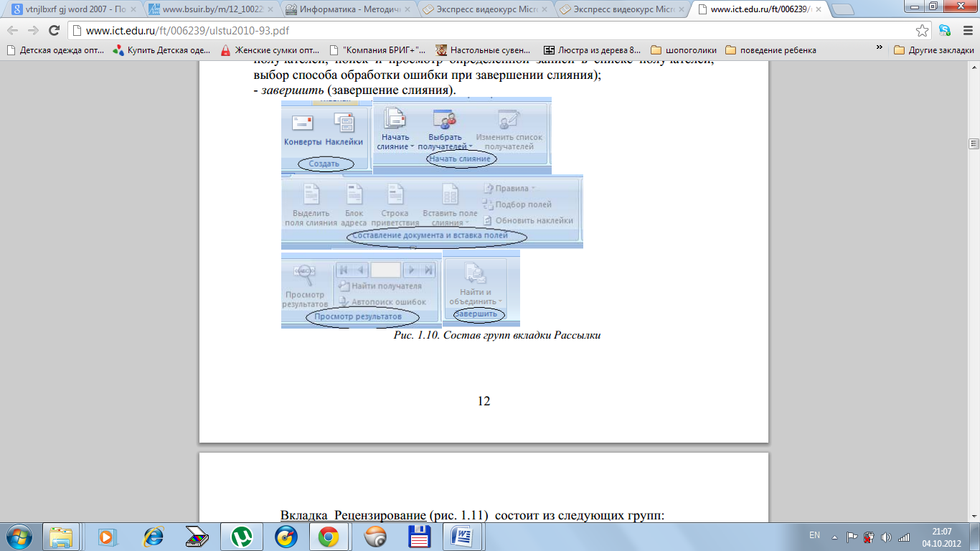
Task: Go back using the browser Back arrow
Action: click(x=14, y=31)
